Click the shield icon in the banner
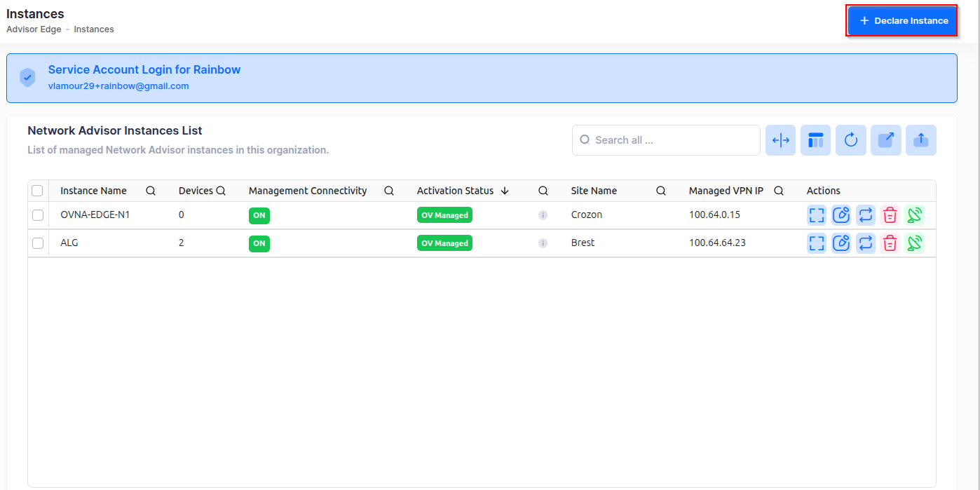Image resolution: width=980 pixels, height=490 pixels. coord(27,78)
